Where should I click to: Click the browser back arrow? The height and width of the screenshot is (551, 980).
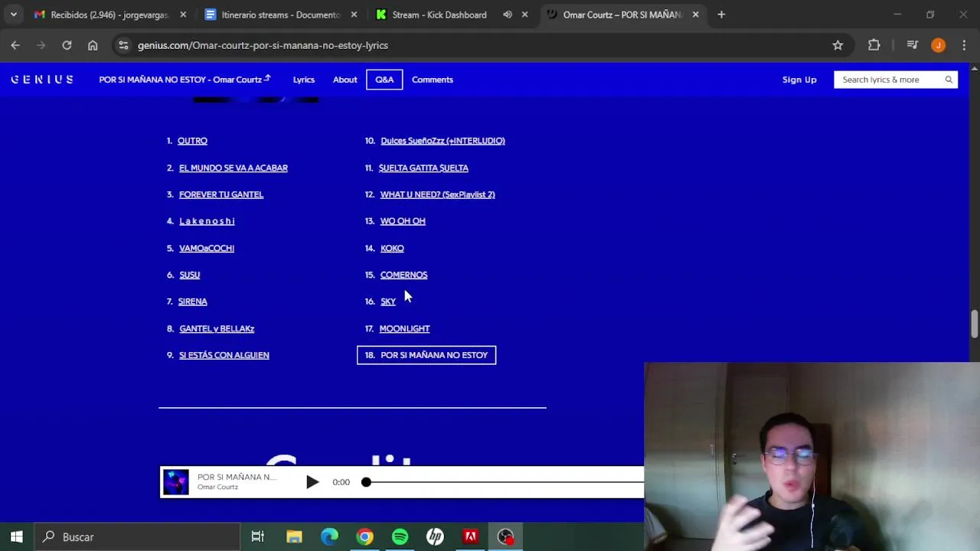[x=15, y=45]
